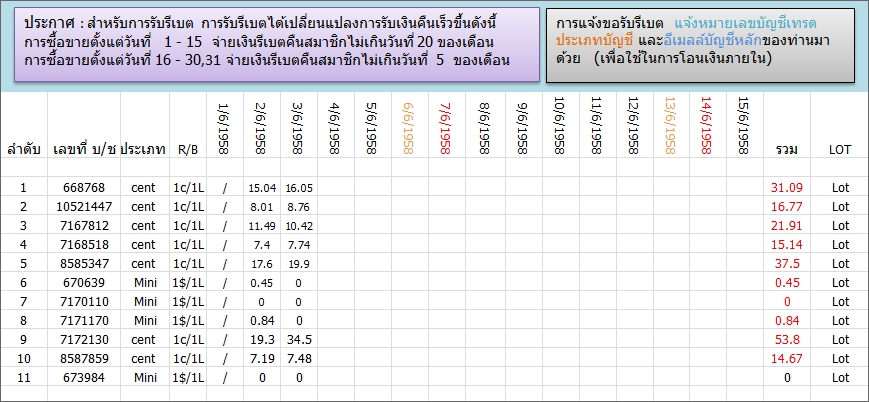Select account number cell 7171170

pos(84,320)
